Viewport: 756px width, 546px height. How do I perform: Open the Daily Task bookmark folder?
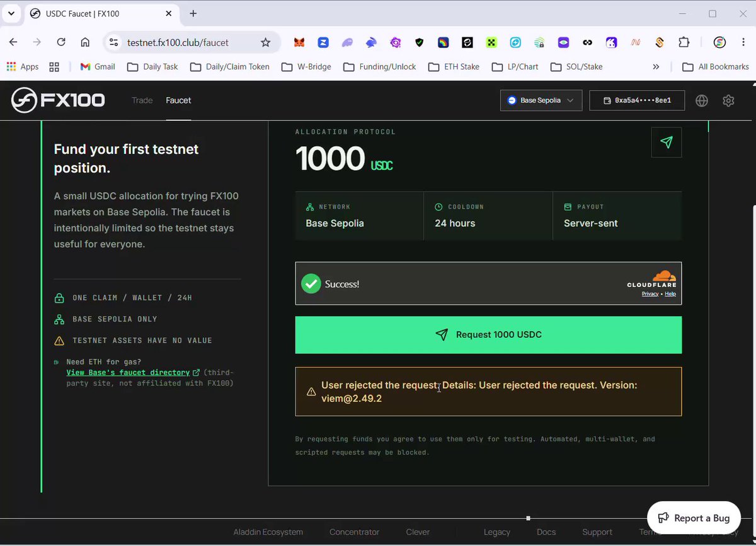coord(152,66)
